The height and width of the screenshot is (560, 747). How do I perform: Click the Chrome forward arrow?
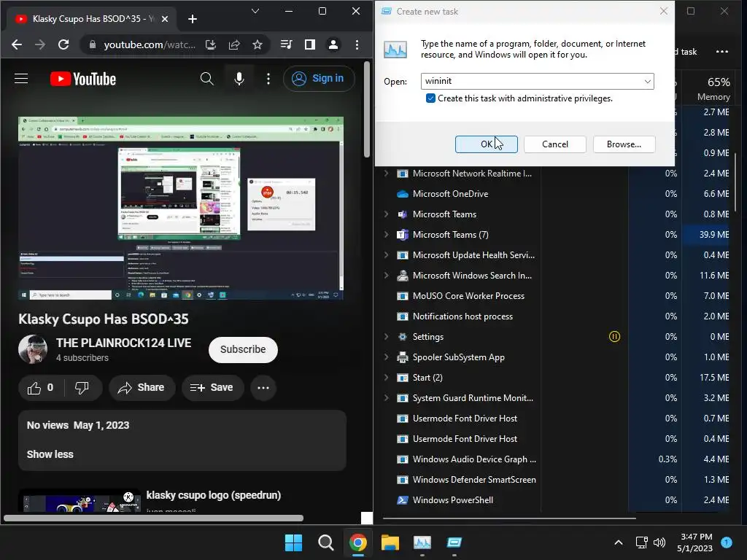point(40,44)
